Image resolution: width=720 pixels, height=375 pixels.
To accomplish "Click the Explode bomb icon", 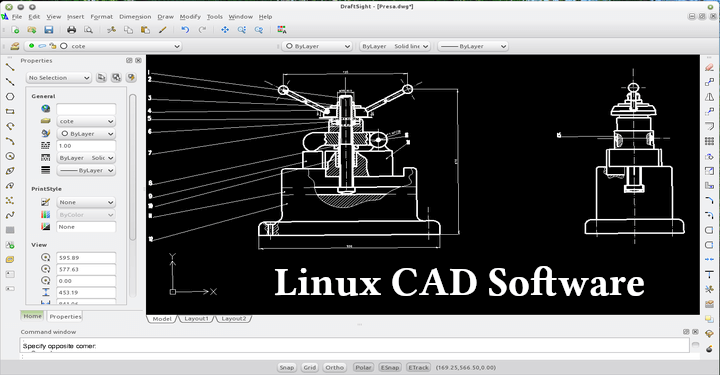I will (x=709, y=349).
